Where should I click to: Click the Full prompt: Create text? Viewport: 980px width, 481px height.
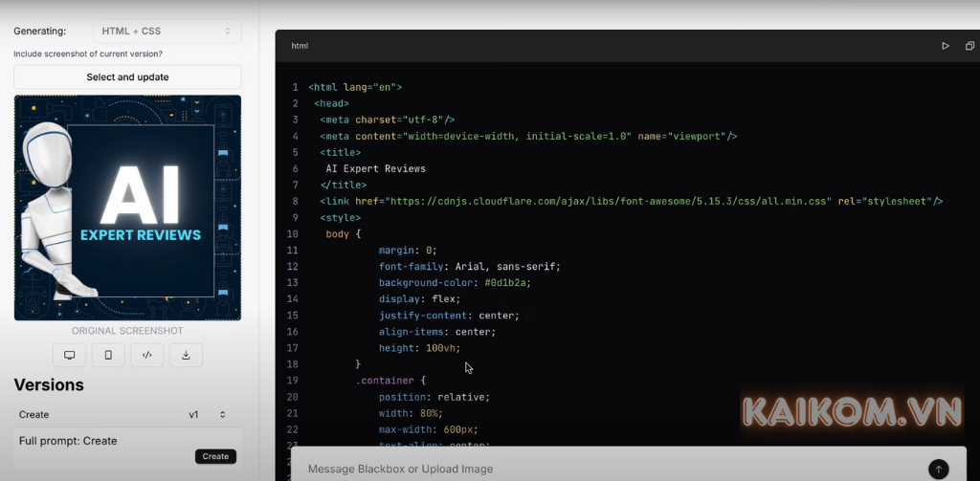[x=68, y=441]
